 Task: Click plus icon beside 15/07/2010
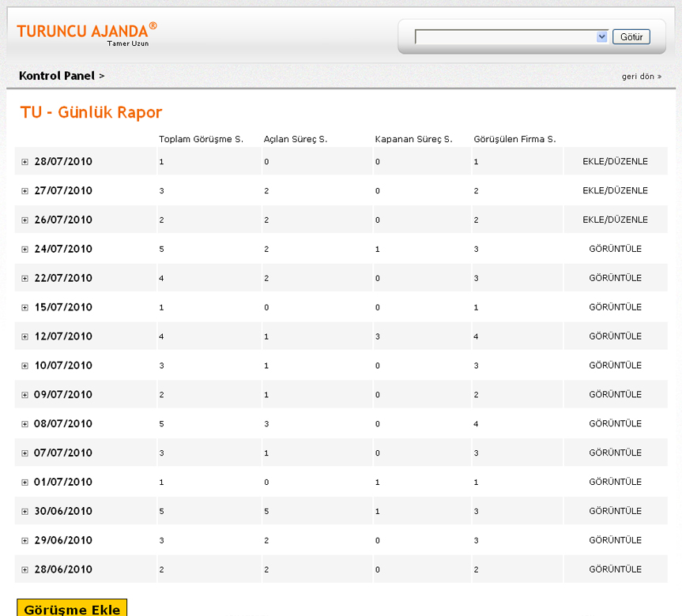[25, 308]
